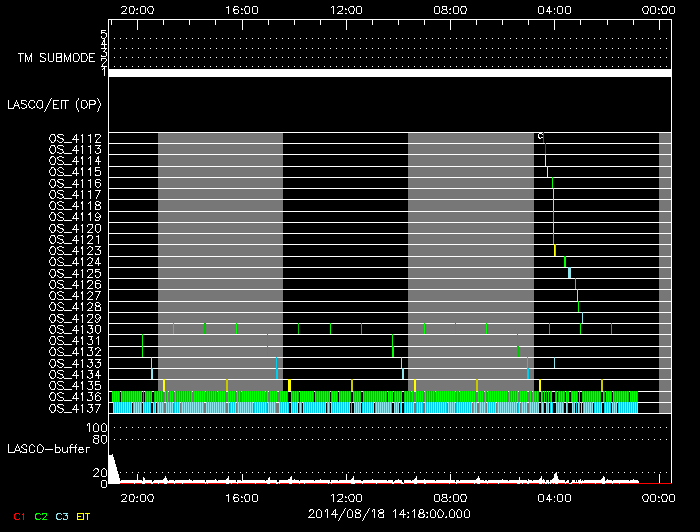Click the small 'c' marker by OS_4112 row
This screenshot has height=532, width=700.
(540, 136)
